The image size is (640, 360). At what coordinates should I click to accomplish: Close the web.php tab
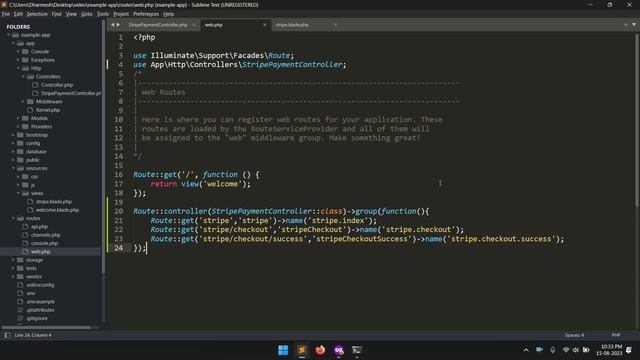tap(264, 25)
